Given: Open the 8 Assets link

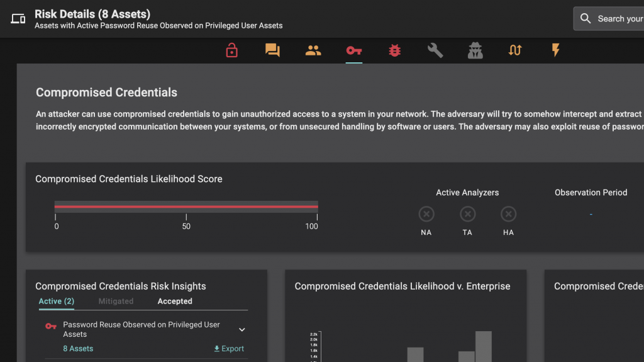Looking at the screenshot, I should click(78, 348).
